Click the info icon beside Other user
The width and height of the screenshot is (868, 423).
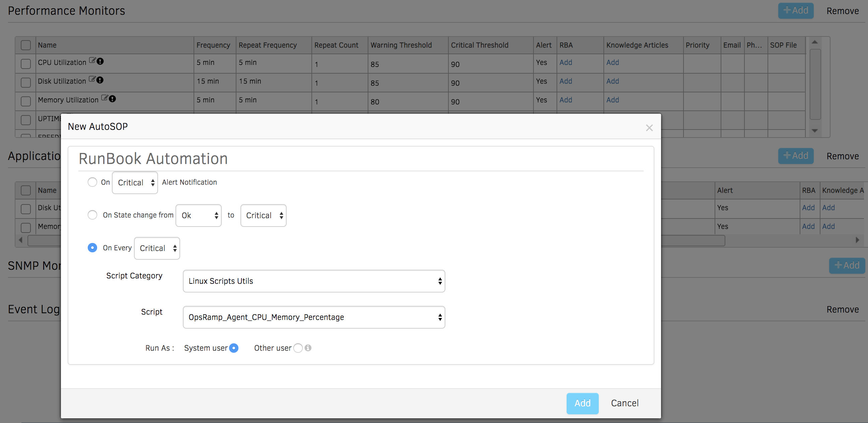coord(308,348)
